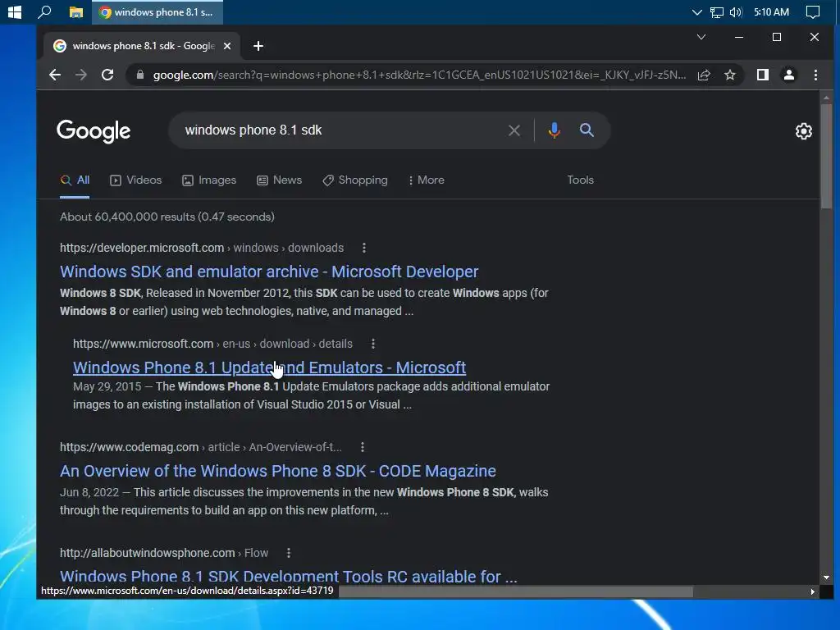840x630 pixels.
Task: Open options for allaboutwindowsphone.com result
Action: [289, 553]
